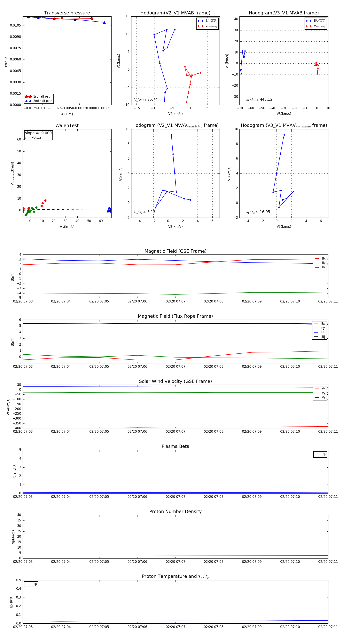Viewport: 351px width, 644px height.
Task: Click the "|B|" legend entry in Flux Rope panel
Action: tap(320, 337)
